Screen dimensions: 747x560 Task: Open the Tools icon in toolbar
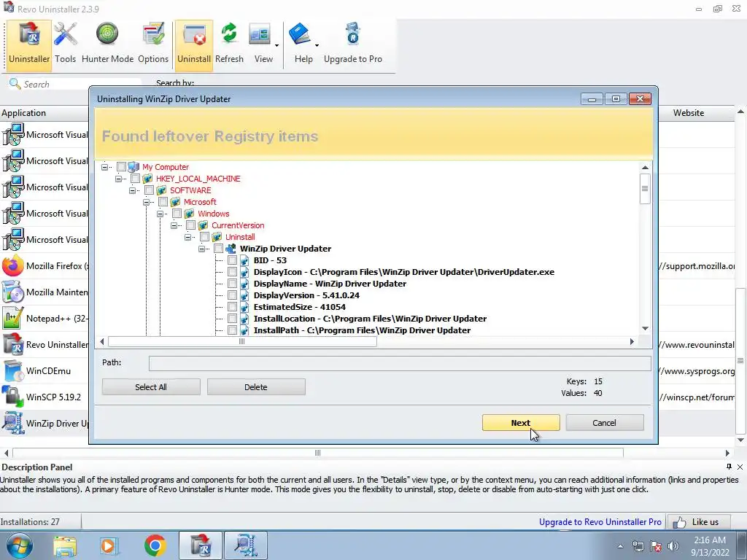click(x=65, y=34)
